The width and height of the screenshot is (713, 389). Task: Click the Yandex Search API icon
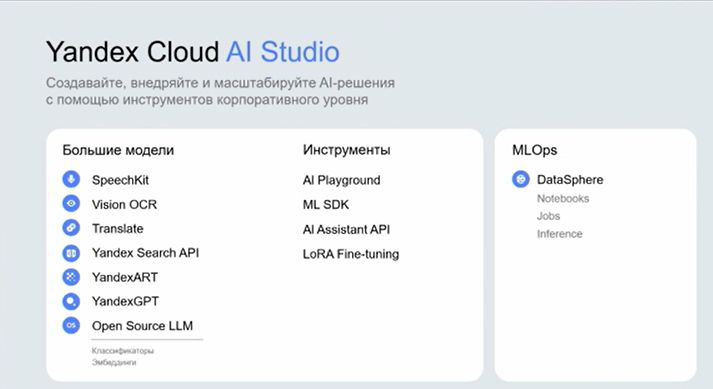(71, 253)
